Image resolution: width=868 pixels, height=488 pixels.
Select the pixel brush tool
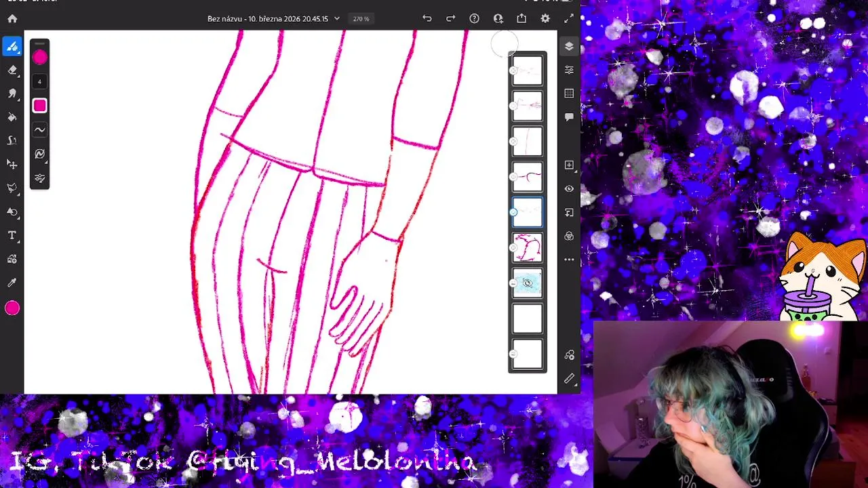click(12, 47)
